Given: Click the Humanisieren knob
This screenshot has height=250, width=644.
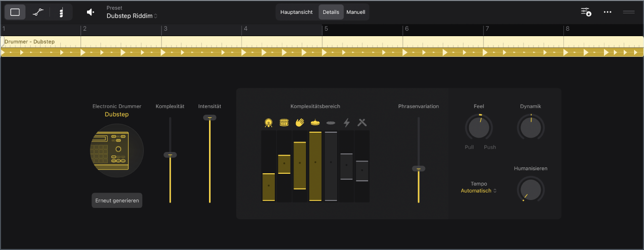Looking at the screenshot, I should click(x=530, y=190).
